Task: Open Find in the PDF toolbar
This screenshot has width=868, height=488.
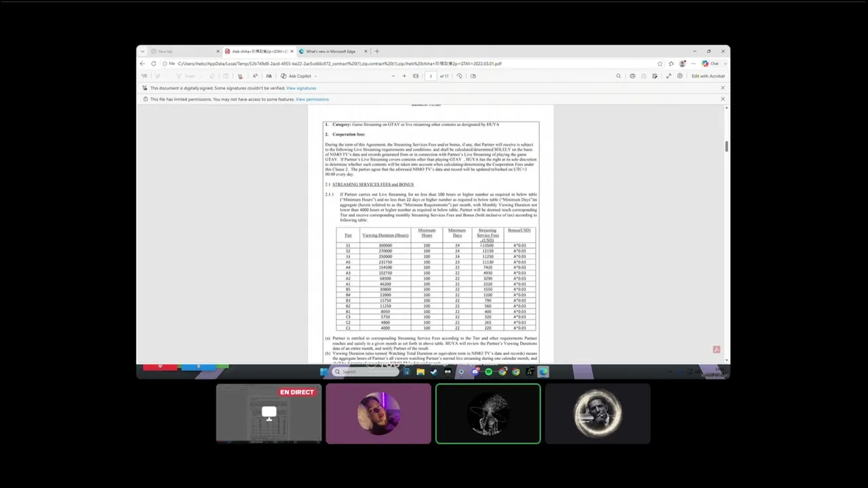Action: coord(618,76)
